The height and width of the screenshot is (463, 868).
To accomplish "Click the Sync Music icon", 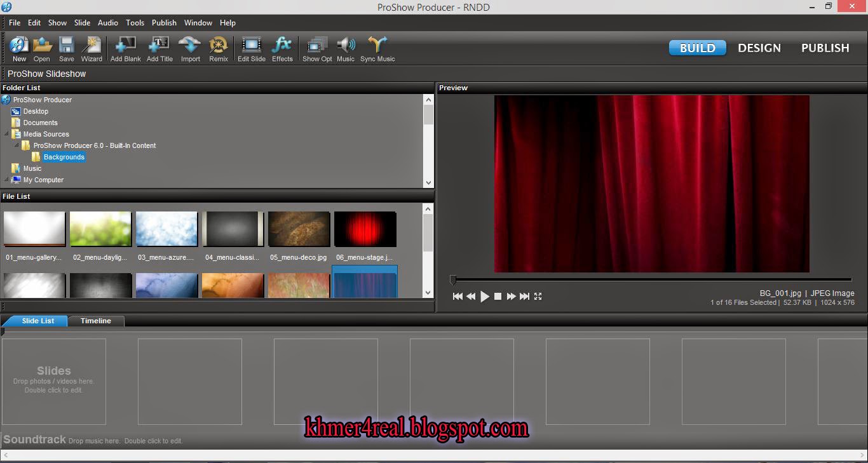I will click(x=377, y=48).
